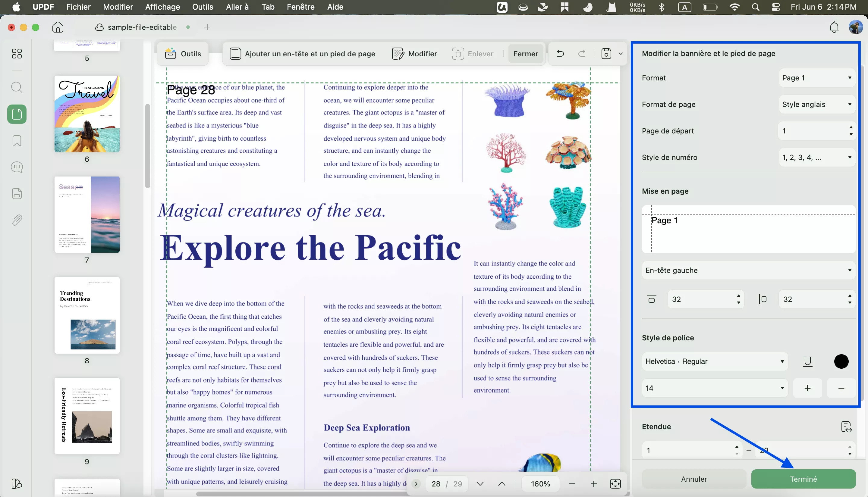Open the bookmarks panel icon
Image resolution: width=868 pixels, height=497 pixels.
(x=17, y=141)
